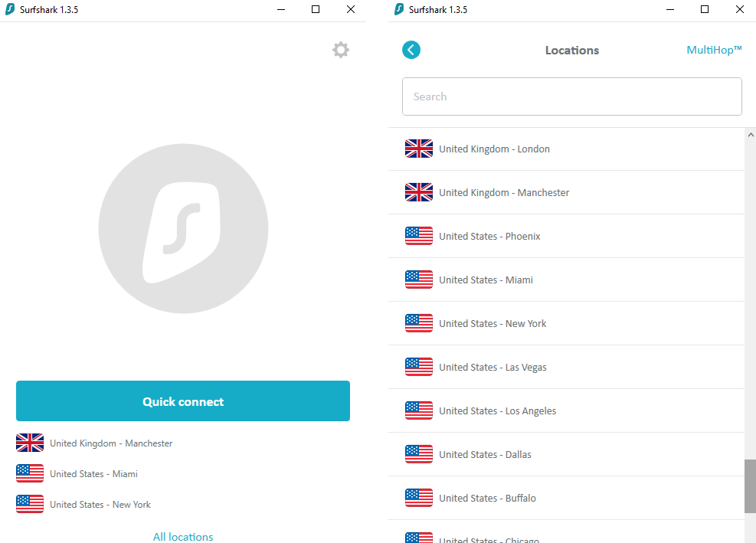Choose United States - Los Angeles location

[566, 411]
